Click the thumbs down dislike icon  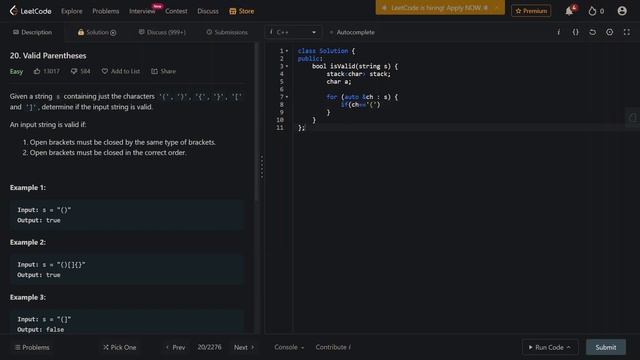coord(74,71)
